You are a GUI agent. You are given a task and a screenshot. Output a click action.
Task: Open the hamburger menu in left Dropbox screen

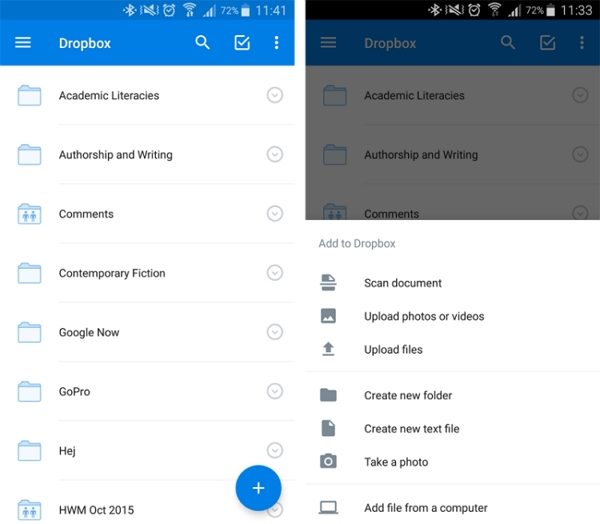click(23, 42)
